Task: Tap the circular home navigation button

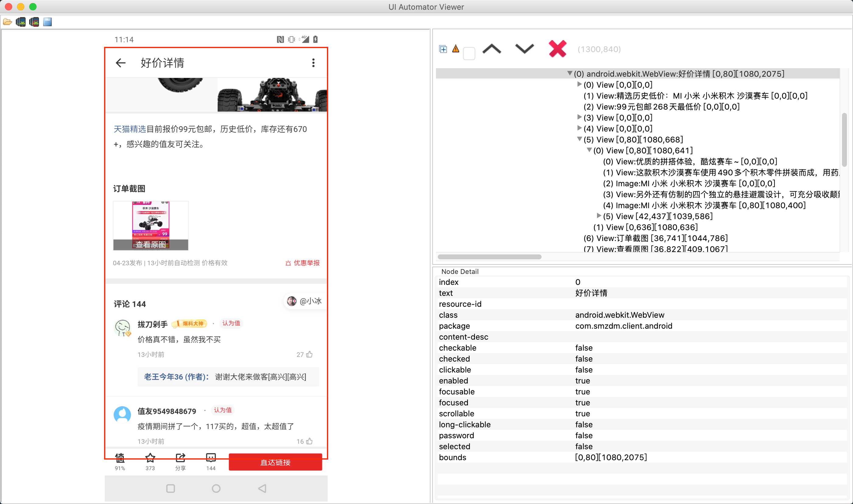Action: pos(216,488)
